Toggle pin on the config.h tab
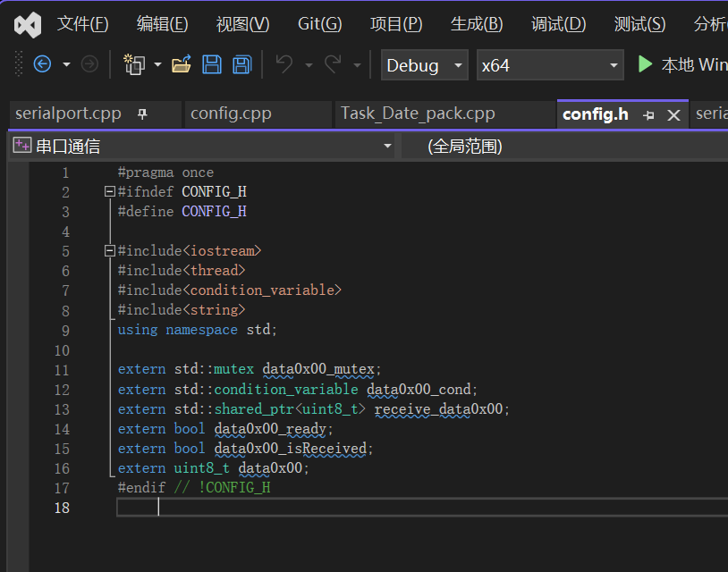 (648, 115)
